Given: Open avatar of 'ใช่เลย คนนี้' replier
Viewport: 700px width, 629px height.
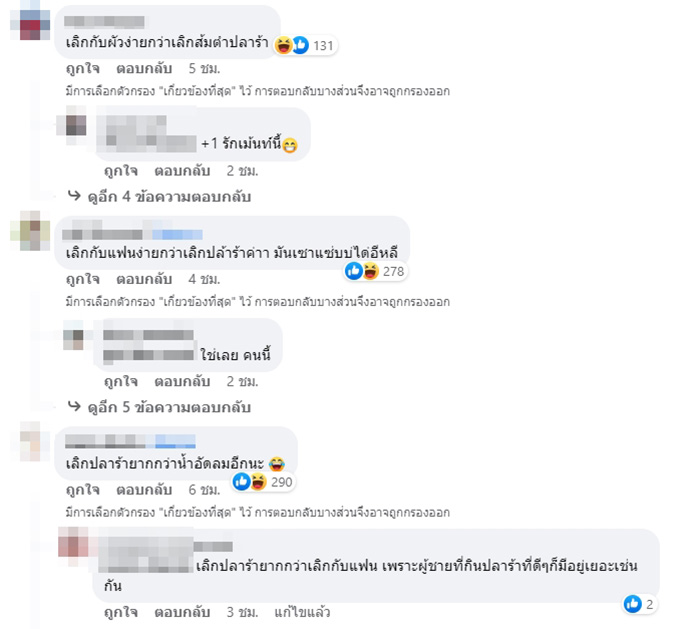Looking at the screenshot, I should 76,338.
